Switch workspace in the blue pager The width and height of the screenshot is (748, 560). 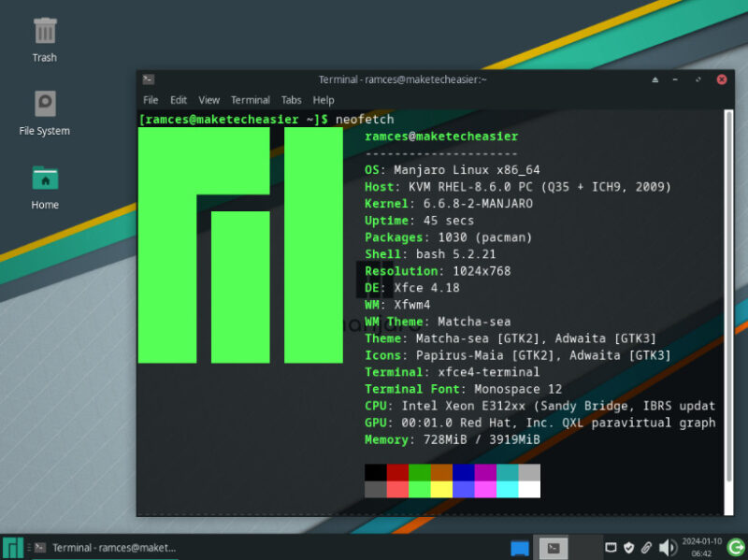(520, 547)
